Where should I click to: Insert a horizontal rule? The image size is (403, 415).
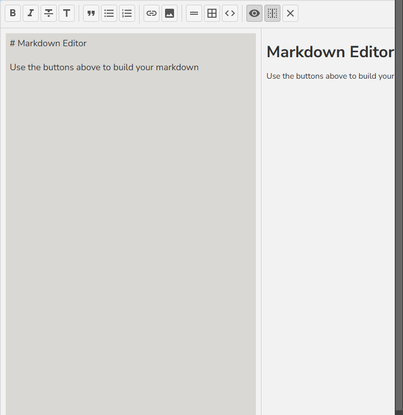[x=194, y=13]
